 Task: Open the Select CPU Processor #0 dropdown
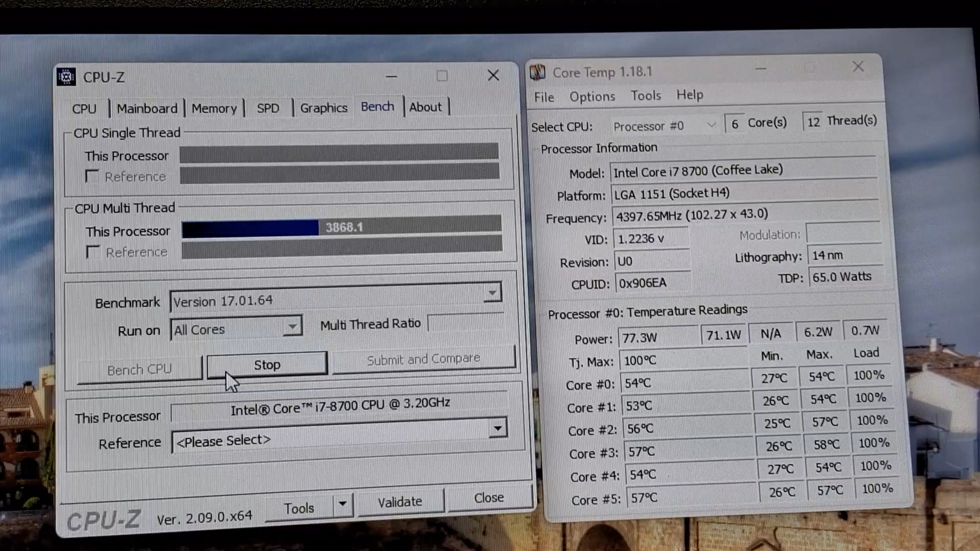[712, 124]
